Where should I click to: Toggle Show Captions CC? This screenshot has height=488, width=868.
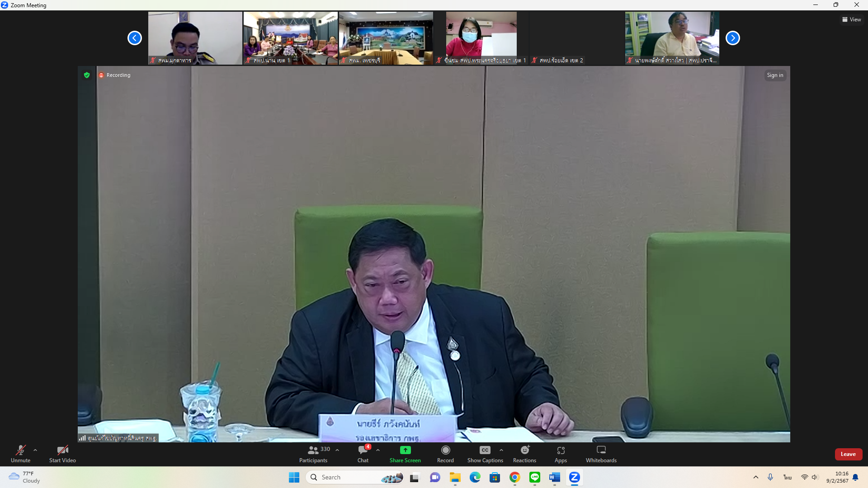[x=485, y=454]
